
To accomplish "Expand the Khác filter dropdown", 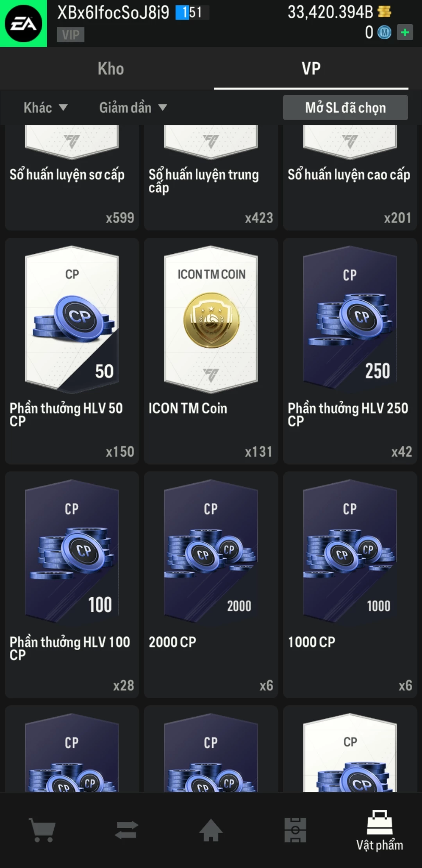I will 45,108.
